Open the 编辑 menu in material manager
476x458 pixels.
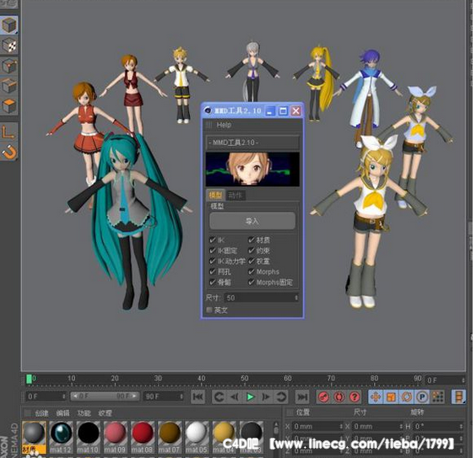(62, 413)
